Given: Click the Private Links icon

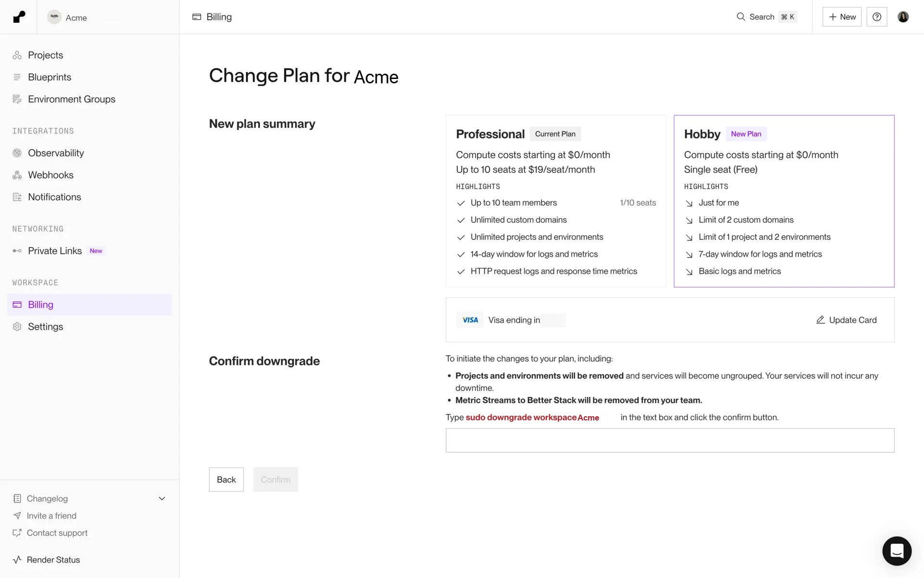Looking at the screenshot, I should click(x=17, y=251).
